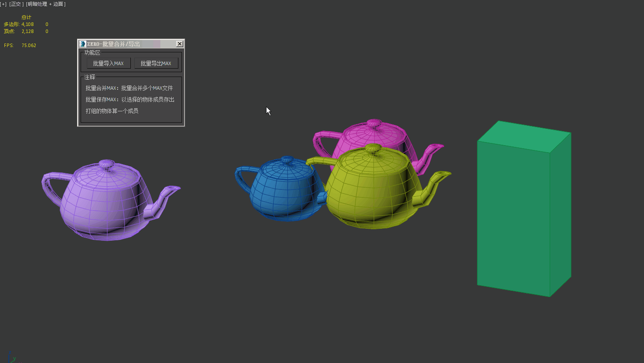Click the 批量导出MAX button
Screen dimensions: 644x363
tap(156, 63)
